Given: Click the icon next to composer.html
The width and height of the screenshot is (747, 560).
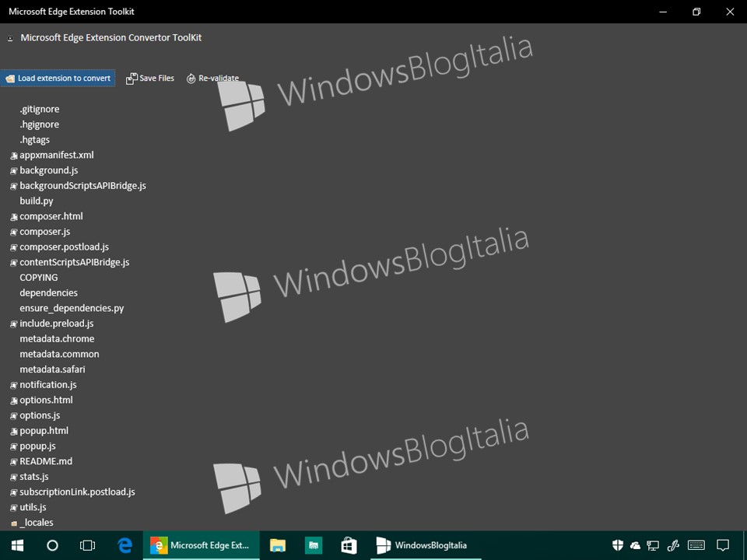Looking at the screenshot, I should click(x=14, y=217).
